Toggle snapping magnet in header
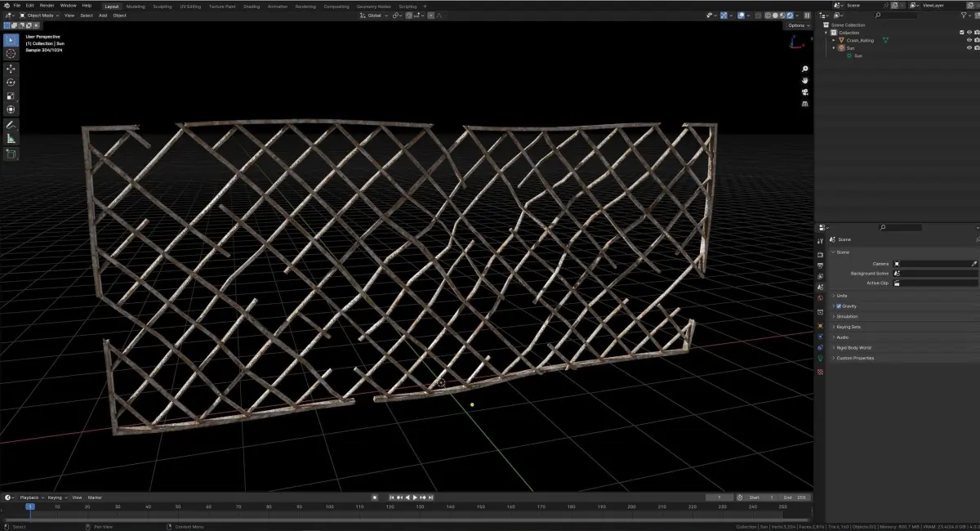This screenshot has width=980, height=531. (x=409, y=16)
